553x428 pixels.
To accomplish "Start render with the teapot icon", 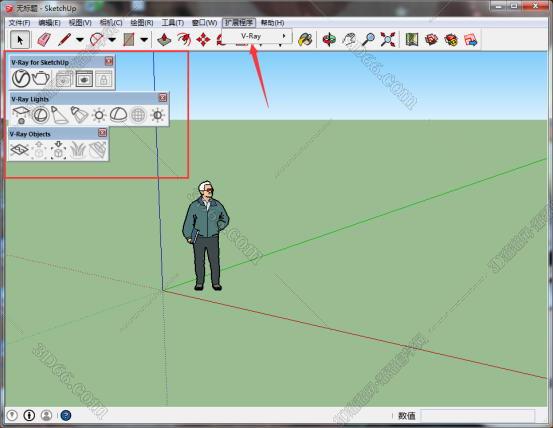I will tap(41, 78).
